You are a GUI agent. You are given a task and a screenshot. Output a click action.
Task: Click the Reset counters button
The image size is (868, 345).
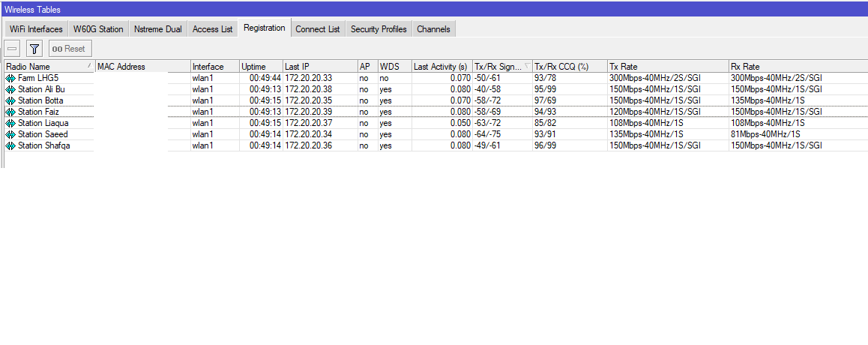tap(70, 49)
